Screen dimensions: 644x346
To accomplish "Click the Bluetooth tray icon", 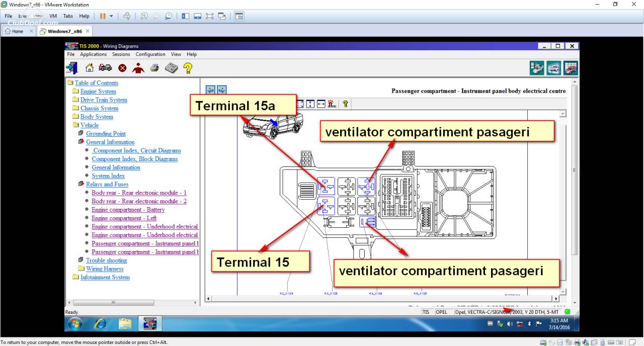I will tap(529, 324).
